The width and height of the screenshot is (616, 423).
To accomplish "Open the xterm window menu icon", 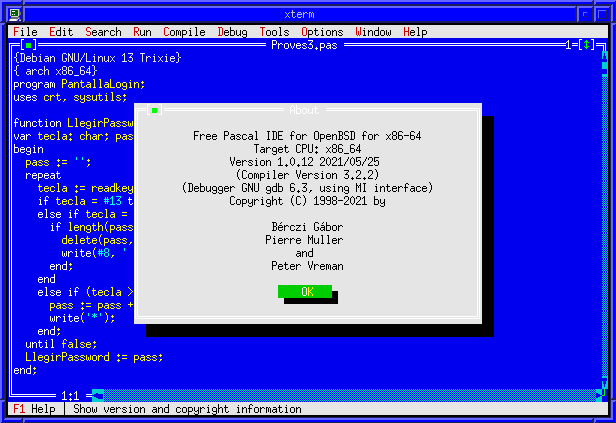I will (x=15, y=15).
